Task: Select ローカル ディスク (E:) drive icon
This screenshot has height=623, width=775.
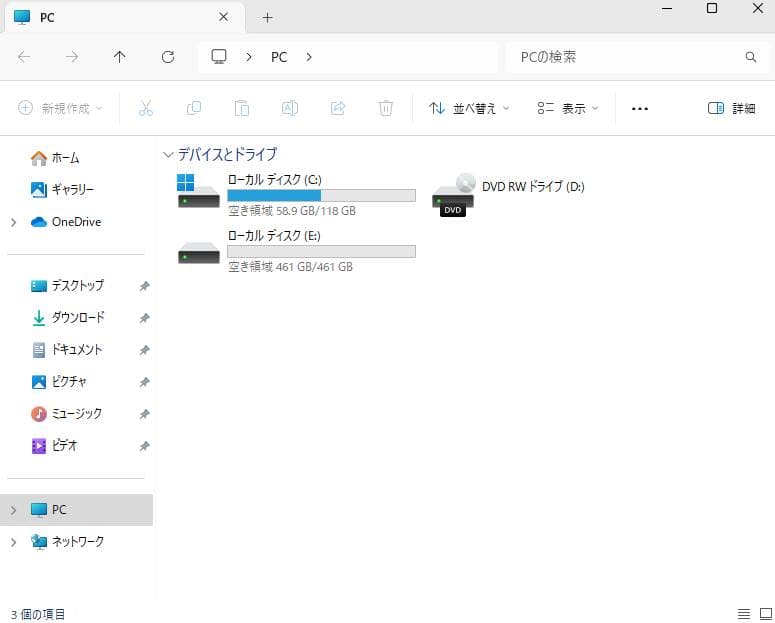Action: click(x=199, y=252)
